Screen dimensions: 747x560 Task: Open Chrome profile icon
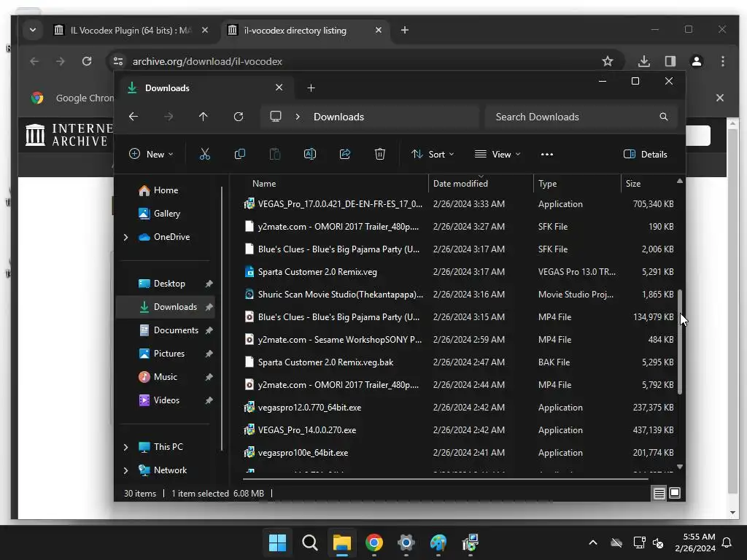click(x=697, y=61)
